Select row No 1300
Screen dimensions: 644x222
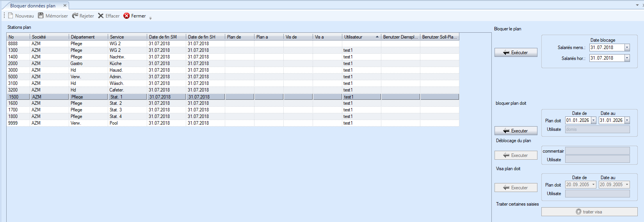[233, 50]
